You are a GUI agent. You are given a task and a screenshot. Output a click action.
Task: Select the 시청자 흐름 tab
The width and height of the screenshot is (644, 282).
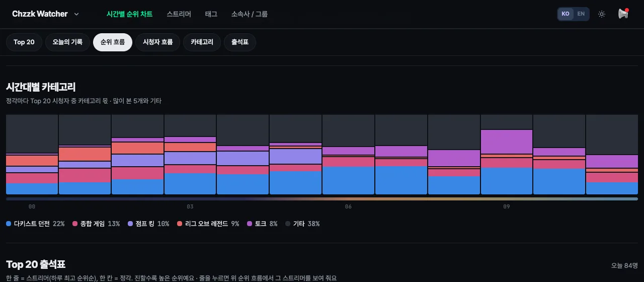point(157,42)
